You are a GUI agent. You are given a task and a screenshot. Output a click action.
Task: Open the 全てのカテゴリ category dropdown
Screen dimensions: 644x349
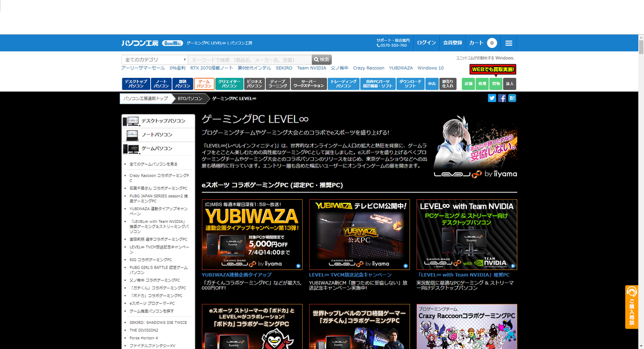(155, 60)
